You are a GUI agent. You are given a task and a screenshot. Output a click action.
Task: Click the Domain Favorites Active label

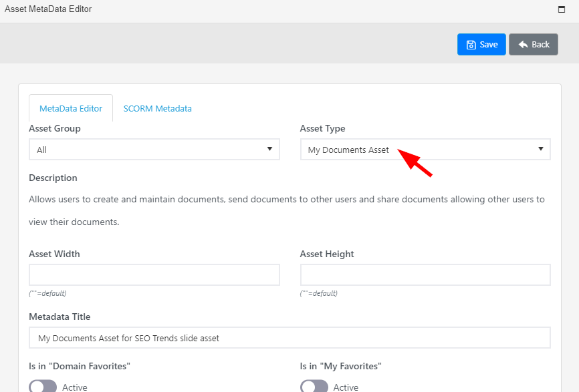(x=75, y=387)
